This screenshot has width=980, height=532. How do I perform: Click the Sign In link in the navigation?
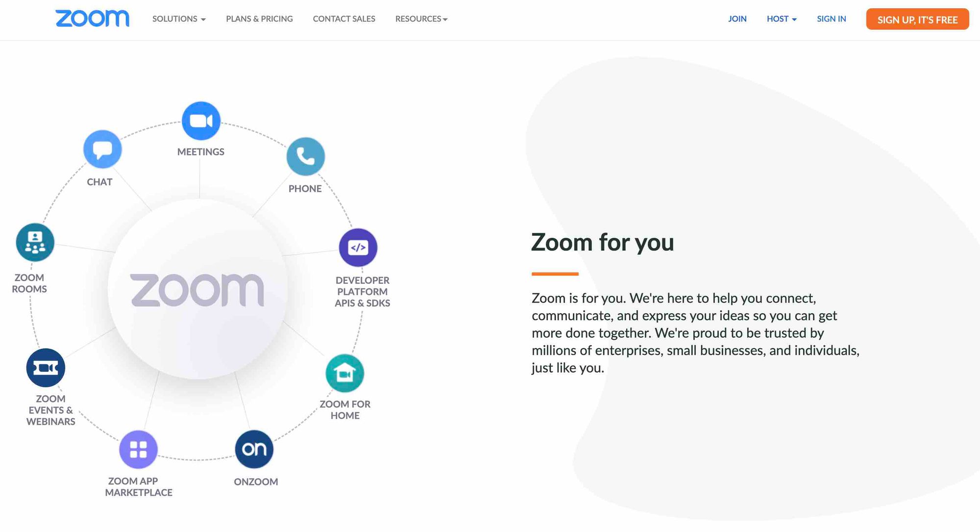(831, 18)
